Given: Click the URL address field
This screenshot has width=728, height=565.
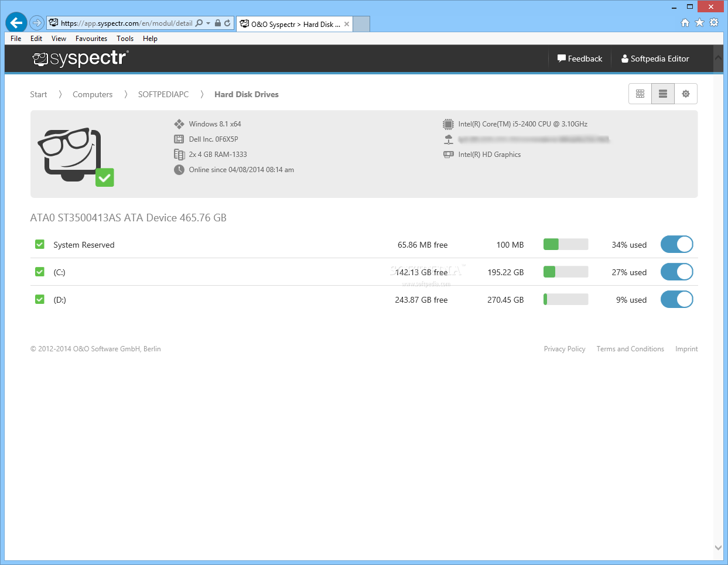Looking at the screenshot, I should [x=127, y=23].
